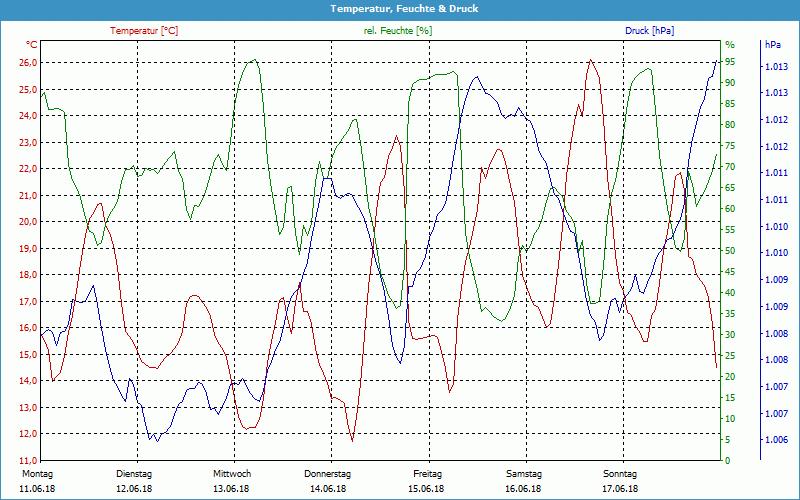Click the '15,0' temperature axis value
Viewport: 800px width, 500px height.
(x=28, y=355)
